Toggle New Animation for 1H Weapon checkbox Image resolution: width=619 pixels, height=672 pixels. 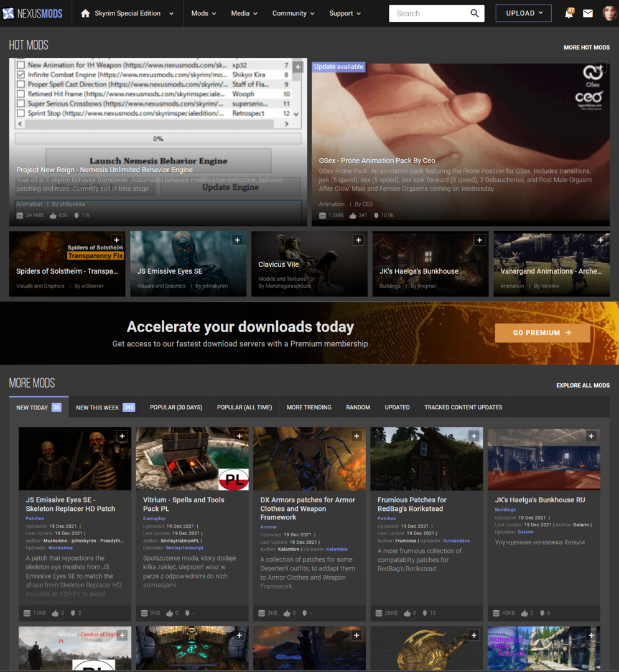coord(21,65)
